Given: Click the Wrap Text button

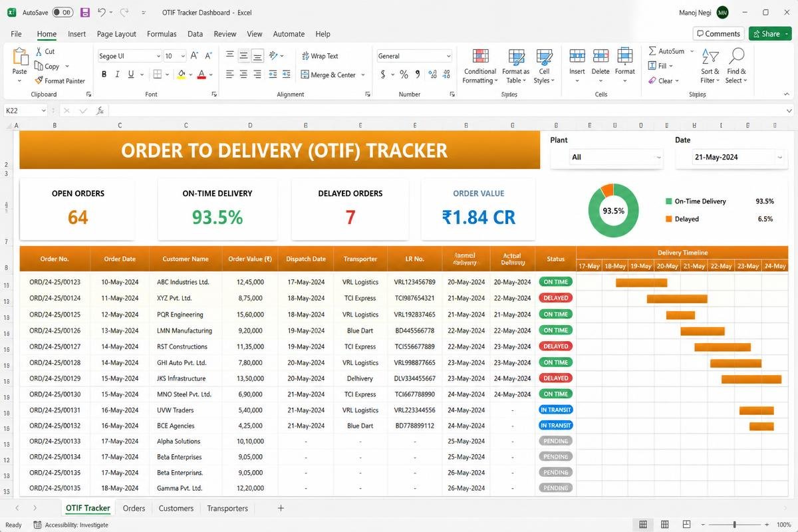Looking at the screenshot, I should point(320,56).
